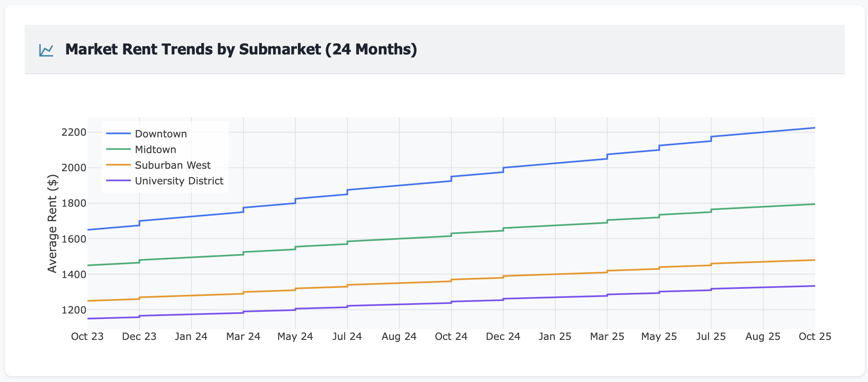Image resolution: width=868 pixels, height=382 pixels.
Task: Click the Suburban West legend label text
Action: pyautogui.click(x=173, y=165)
